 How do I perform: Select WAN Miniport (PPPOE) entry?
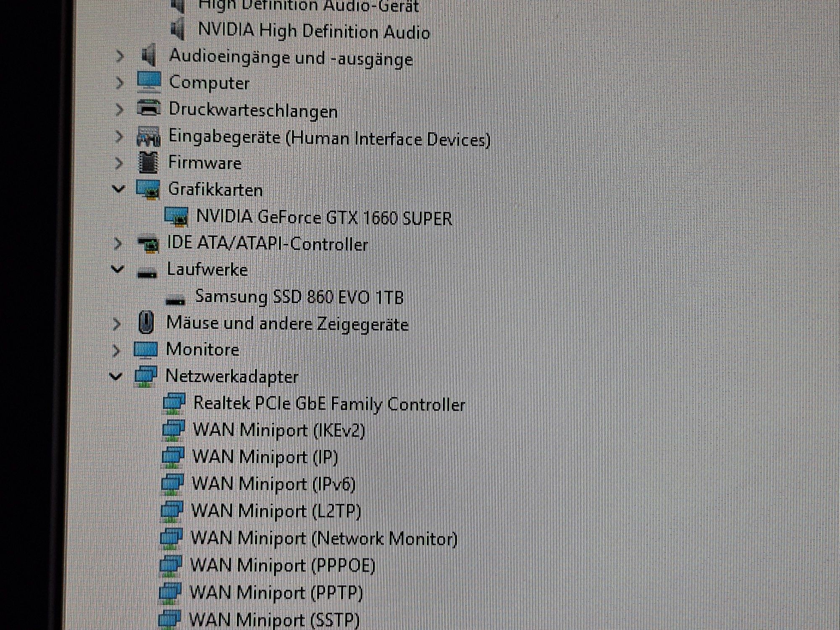point(282,565)
